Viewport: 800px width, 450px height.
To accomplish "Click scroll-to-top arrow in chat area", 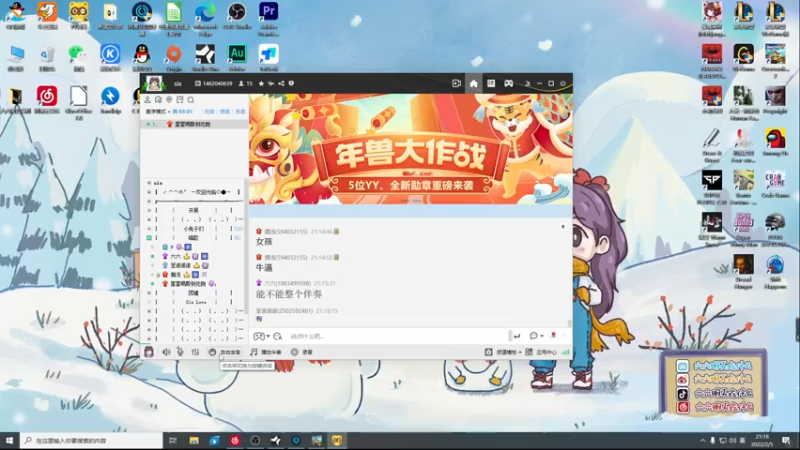I will coord(563,227).
